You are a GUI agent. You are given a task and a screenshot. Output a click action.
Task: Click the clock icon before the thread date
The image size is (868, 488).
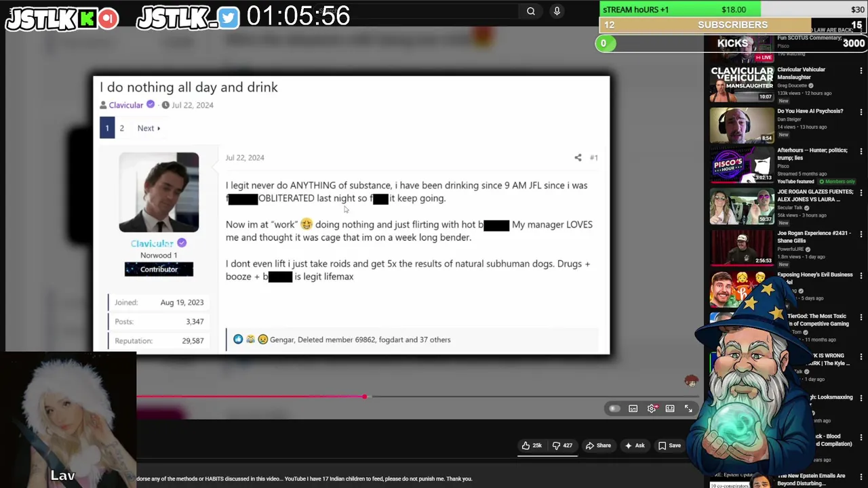point(165,105)
